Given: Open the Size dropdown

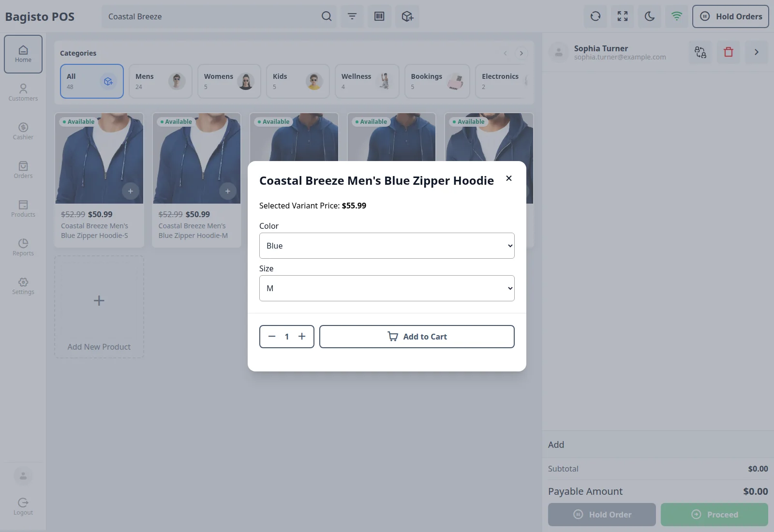Looking at the screenshot, I should click(387, 288).
